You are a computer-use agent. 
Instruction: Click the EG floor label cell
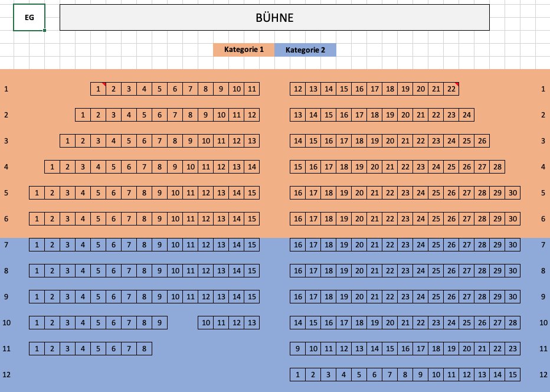click(x=30, y=18)
